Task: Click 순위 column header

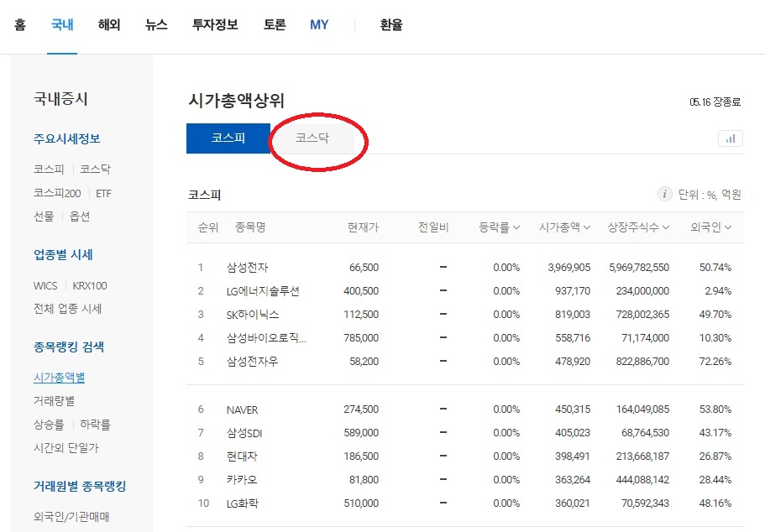Action: tap(208, 227)
